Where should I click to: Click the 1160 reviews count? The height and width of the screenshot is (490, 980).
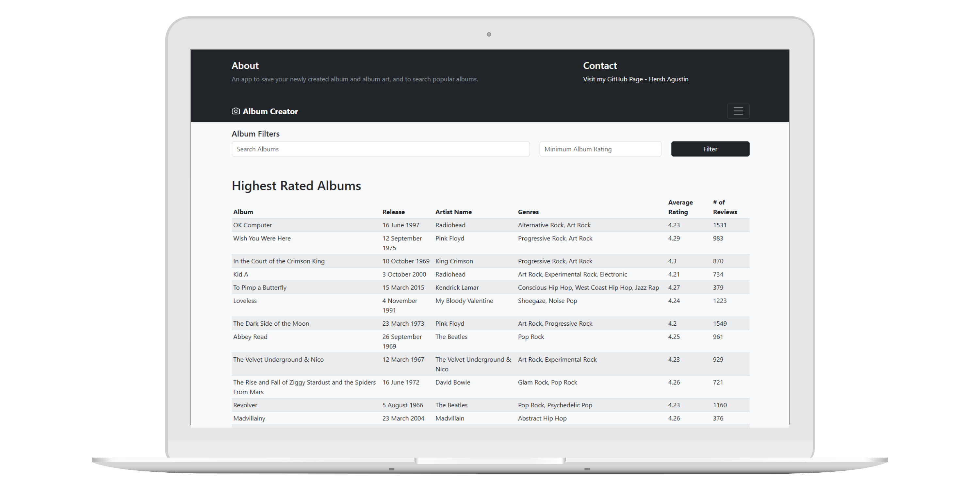pyautogui.click(x=720, y=405)
